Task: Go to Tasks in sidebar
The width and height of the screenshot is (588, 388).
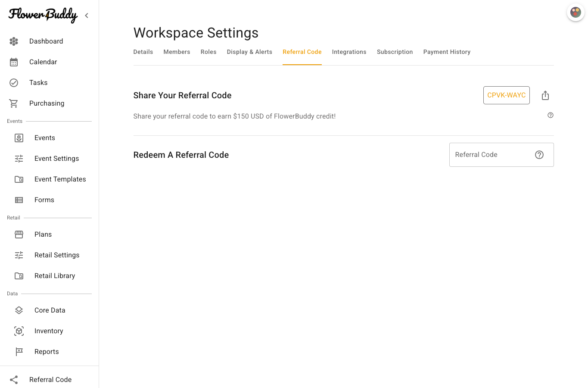Action: click(50, 83)
